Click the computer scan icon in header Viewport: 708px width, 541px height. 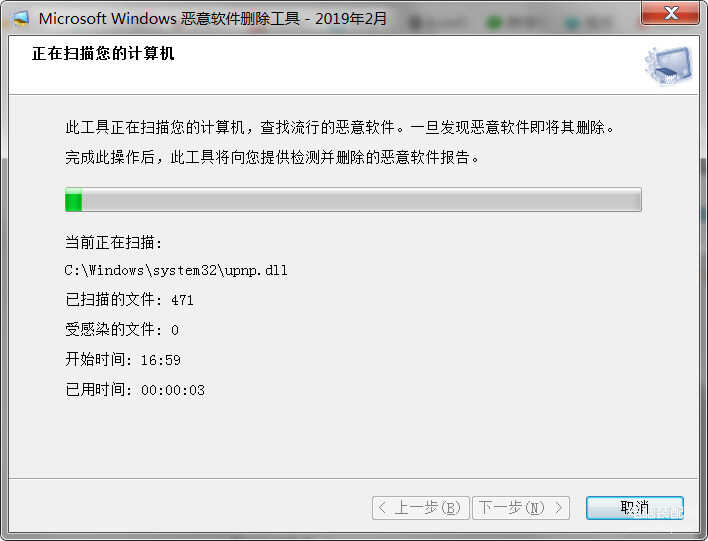tap(669, 66)
